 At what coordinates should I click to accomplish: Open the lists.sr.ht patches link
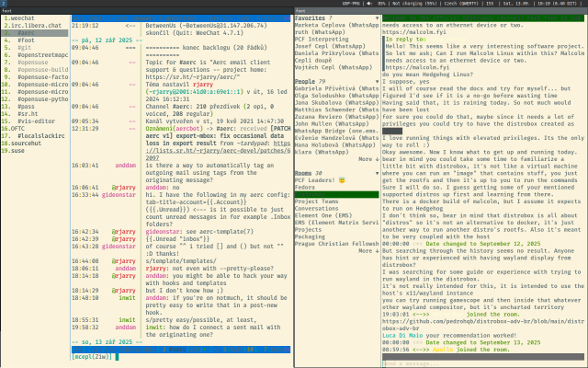point(218,151)
